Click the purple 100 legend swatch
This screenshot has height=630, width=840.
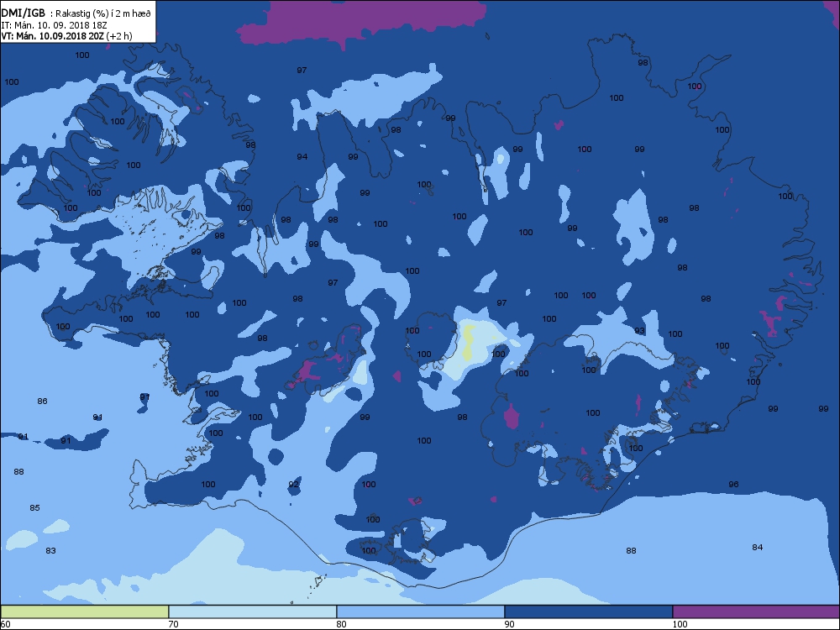click(x=756, y=612)
